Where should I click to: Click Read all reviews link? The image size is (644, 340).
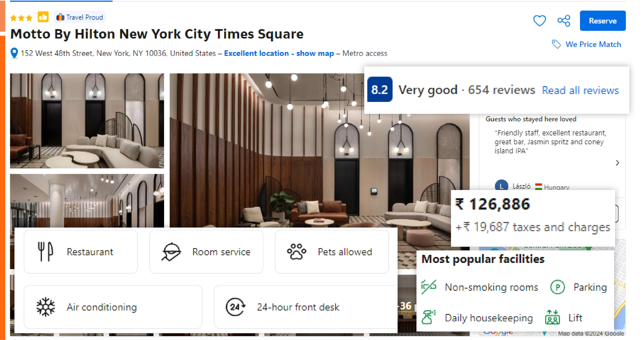click(x=581, y=90)
